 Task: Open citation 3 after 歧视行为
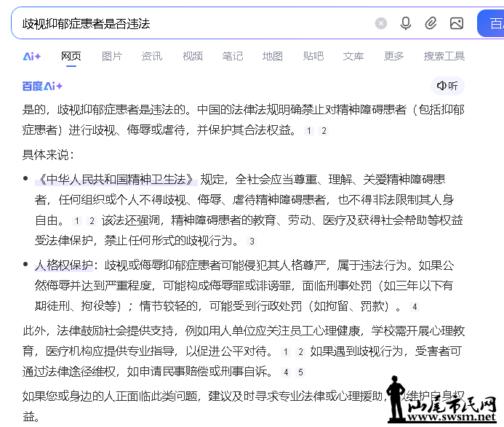(x=252, y=242)
